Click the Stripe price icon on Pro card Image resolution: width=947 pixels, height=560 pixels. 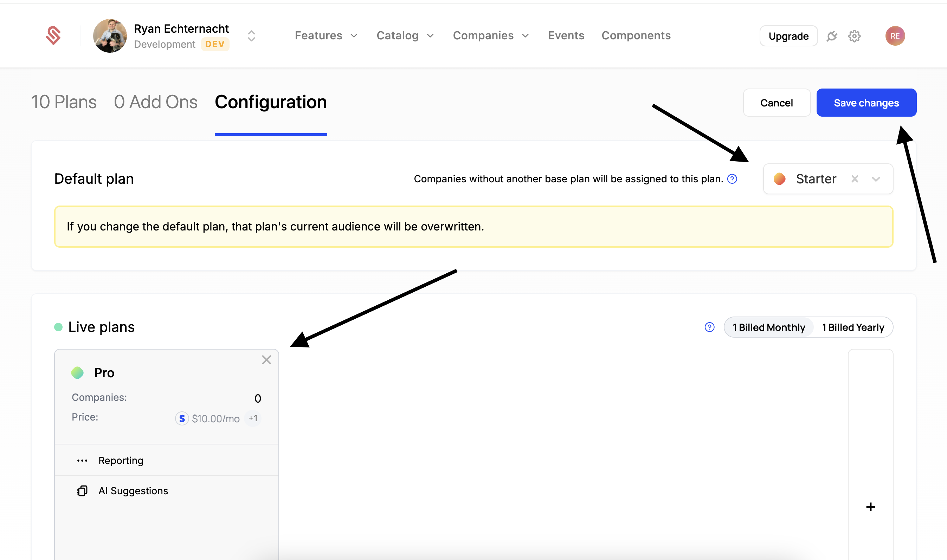tap(182, 418)
